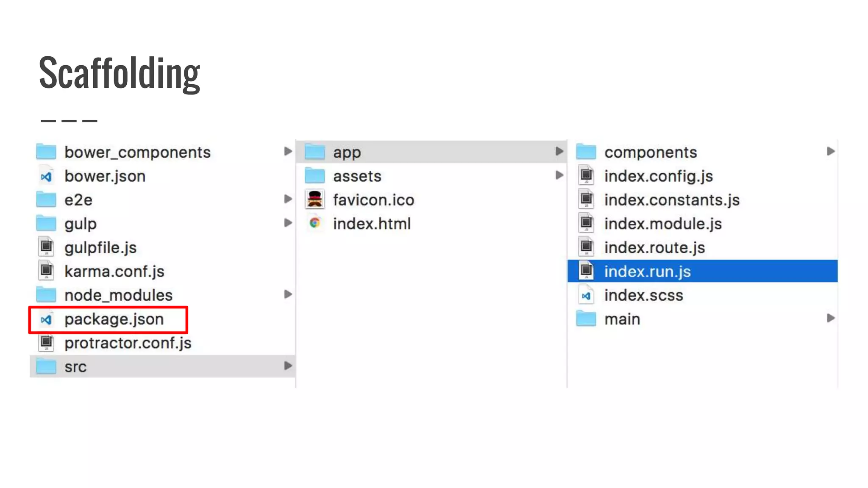Expand the main folder arrow
Image resolution: width=868 pixels, height=488 pixels.
tap(830, 318)
